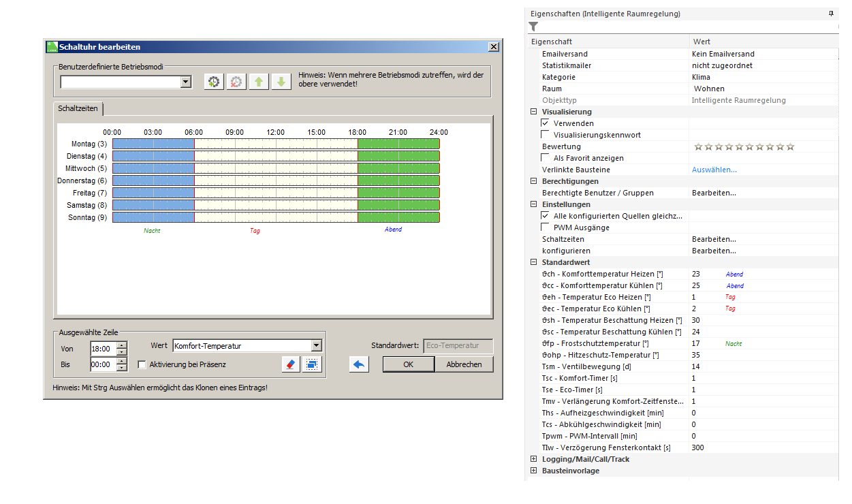Click the select-all icon beside the eraser
852x504 pixels.
(x=312, y=364)
